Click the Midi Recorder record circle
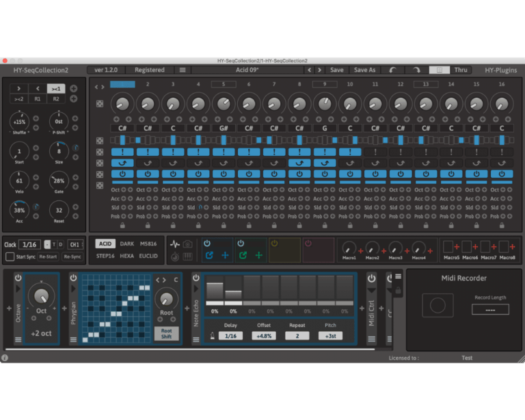This screenshot has height=420, width=525. 437,305
